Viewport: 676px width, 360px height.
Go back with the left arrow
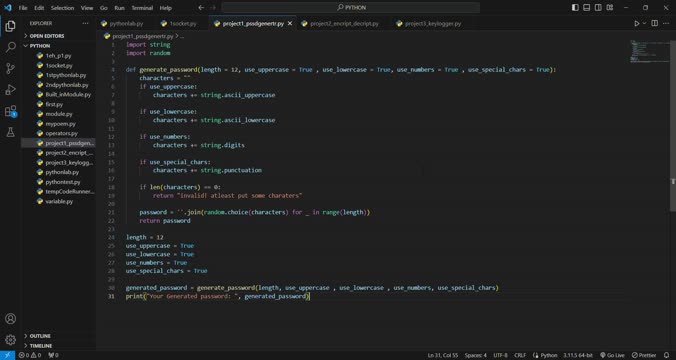click(x=201, y=8)
